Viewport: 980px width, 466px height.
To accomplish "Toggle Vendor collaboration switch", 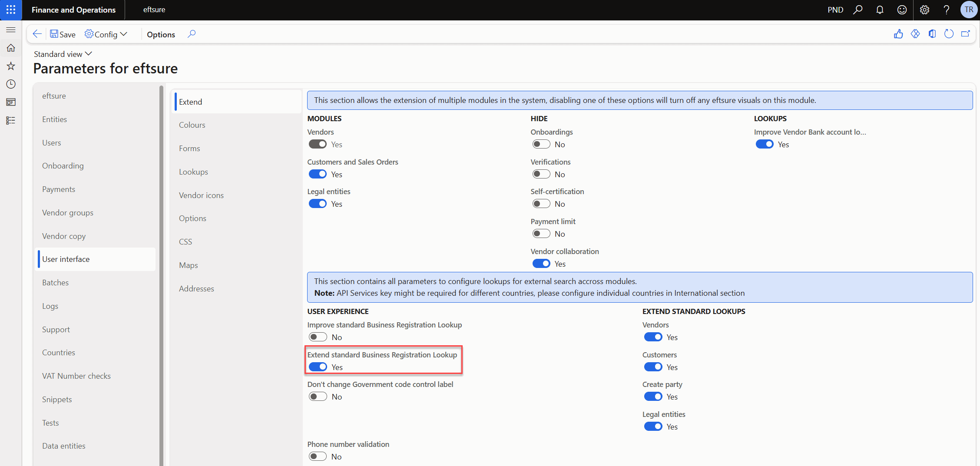I will point(541,264).
